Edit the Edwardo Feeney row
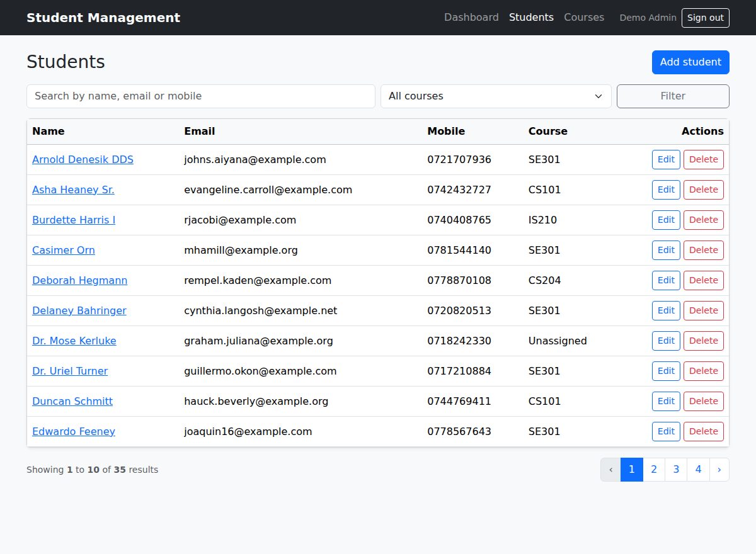The width and height of the screenshot is (756, 554). (x=666, y=432)
